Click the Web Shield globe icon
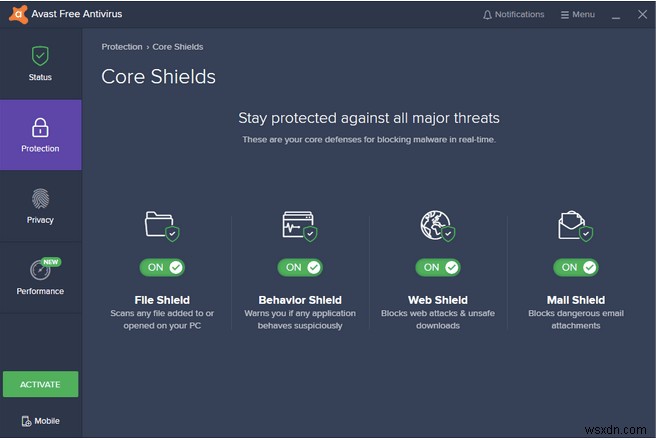 point(437,224)
